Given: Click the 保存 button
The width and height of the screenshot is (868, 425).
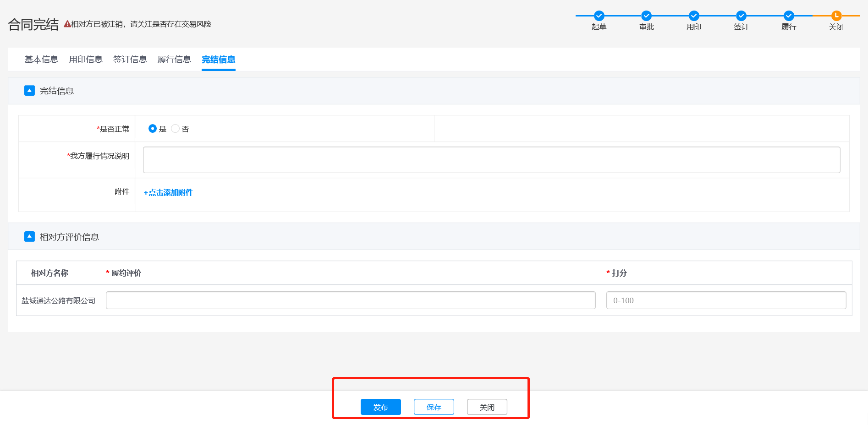Looking at the screenshot, I should [434, 407].
